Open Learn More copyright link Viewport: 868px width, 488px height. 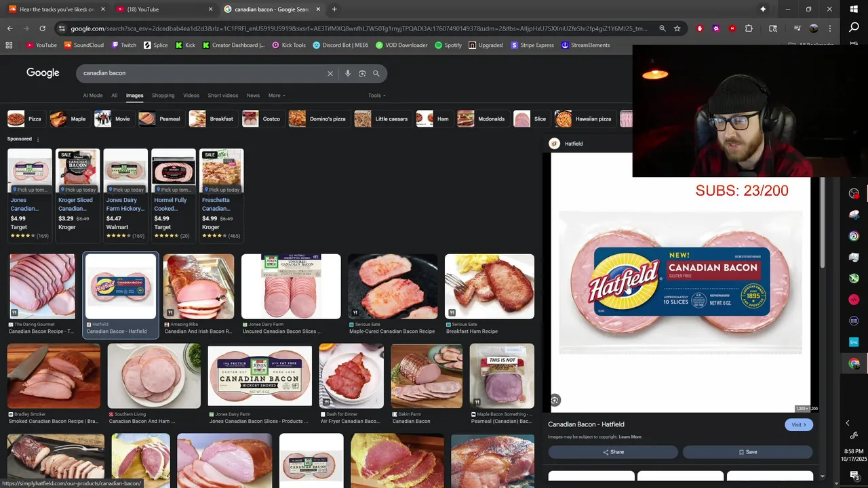pyautogui.click(x=630, y=437)
